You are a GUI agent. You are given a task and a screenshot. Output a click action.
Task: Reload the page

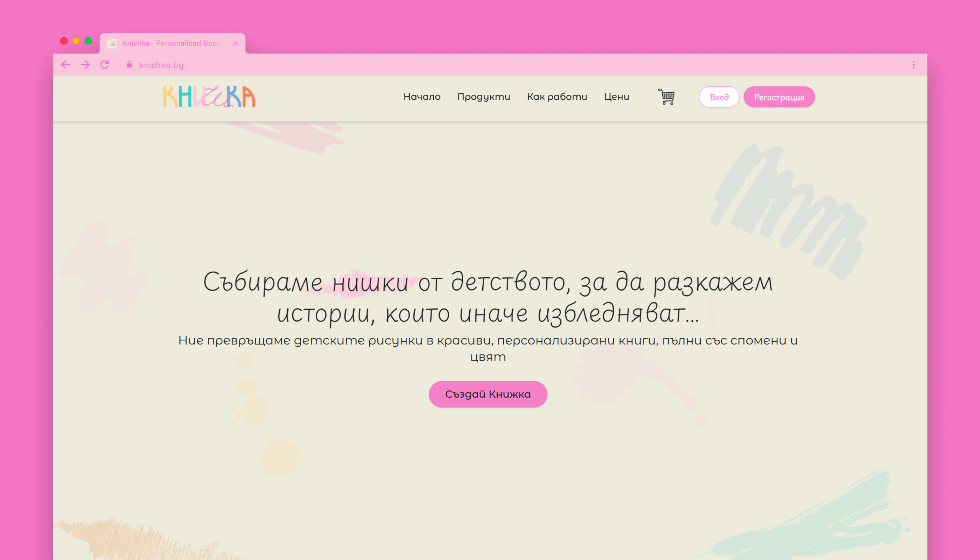point(105,65)
